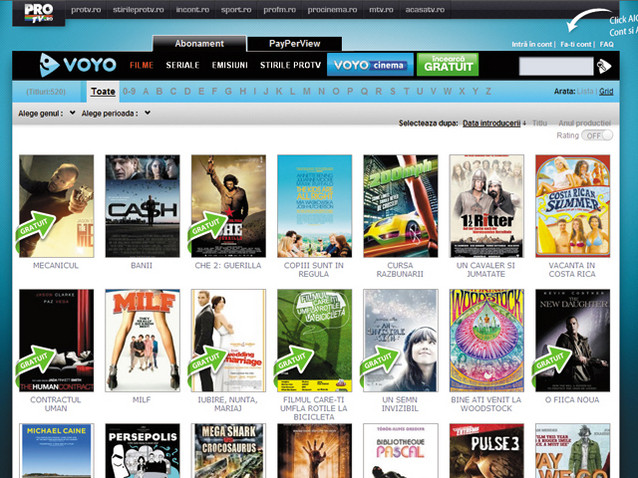Open the Intra in cont link
638x478 pixels.
(533, 44)
